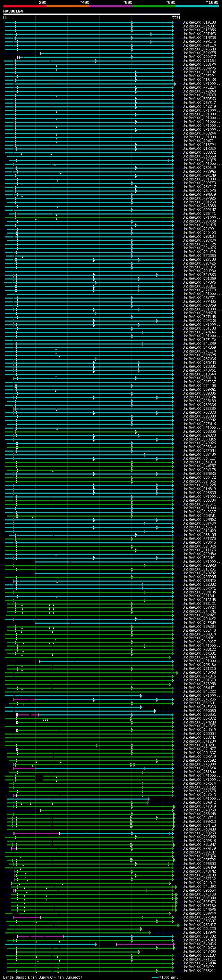
Task: Click the alignment bar of UniRef100_B4DWC6
Action: pos(89,944)
